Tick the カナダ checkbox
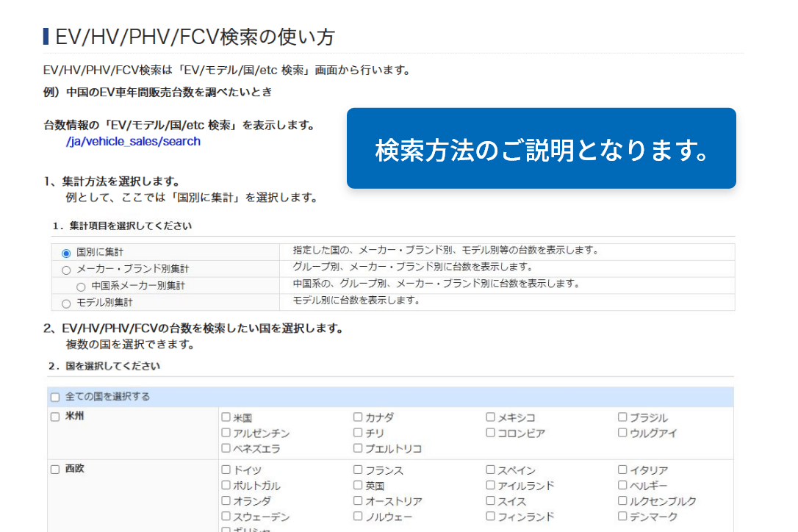Viewport: 798px width, 532px height. 358,417
